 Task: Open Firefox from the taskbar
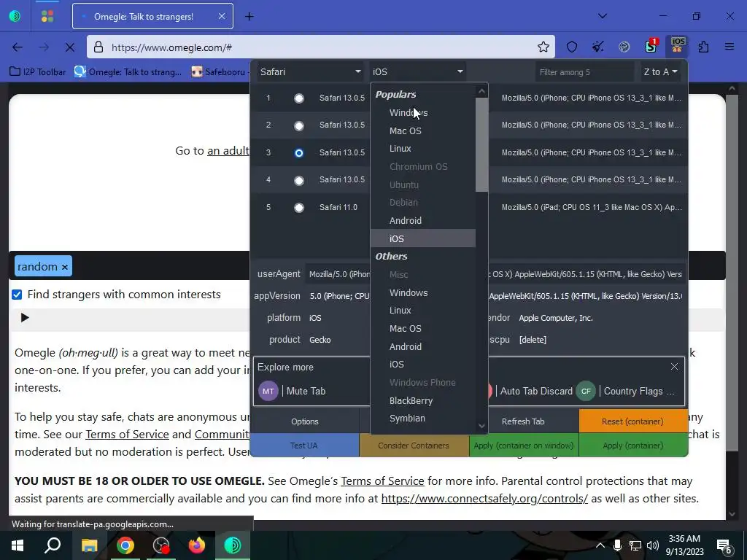coord(197,545)
